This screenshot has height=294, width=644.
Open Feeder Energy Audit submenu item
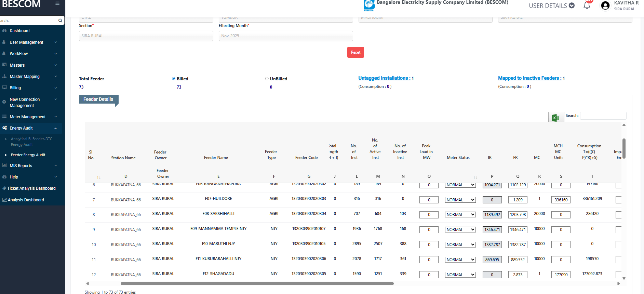tap(28, 155)
